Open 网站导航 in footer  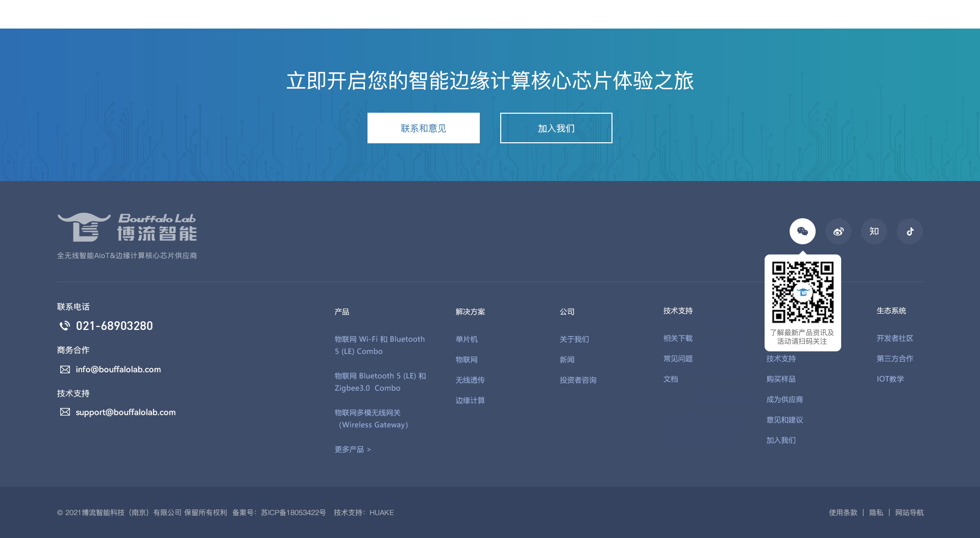tap(909, 513)
